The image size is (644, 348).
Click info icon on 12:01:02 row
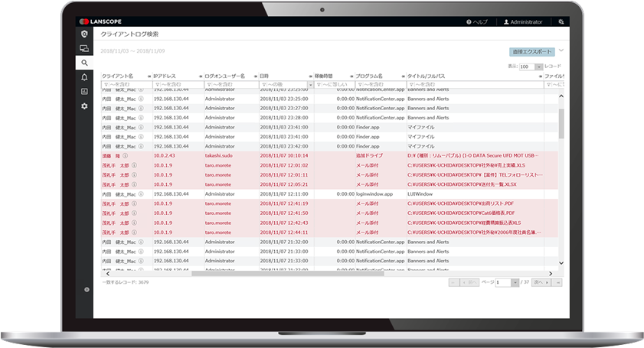coord(134,165)
